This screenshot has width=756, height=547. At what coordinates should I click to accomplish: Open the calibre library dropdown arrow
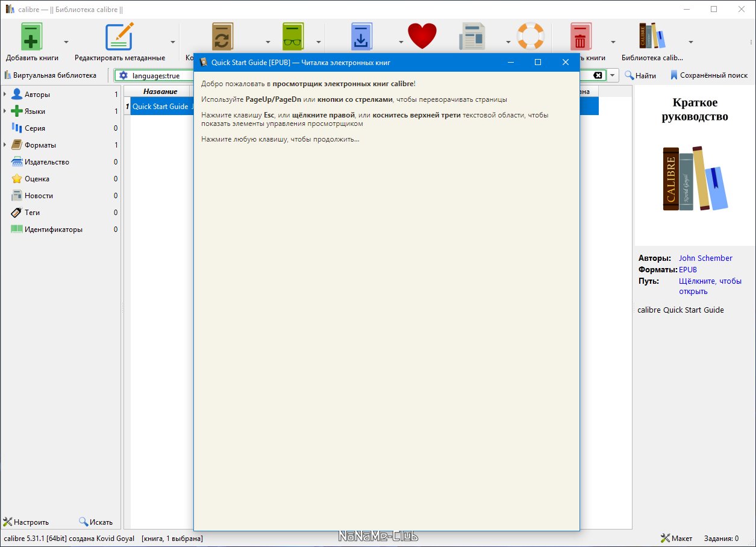690,42
